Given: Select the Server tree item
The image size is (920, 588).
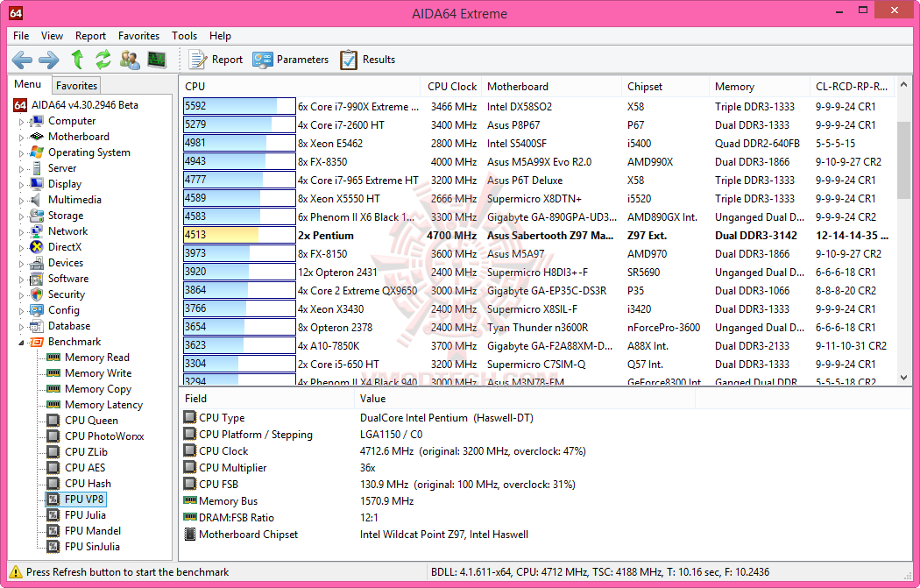Looking at the screenshot, I should pos(61,168).
